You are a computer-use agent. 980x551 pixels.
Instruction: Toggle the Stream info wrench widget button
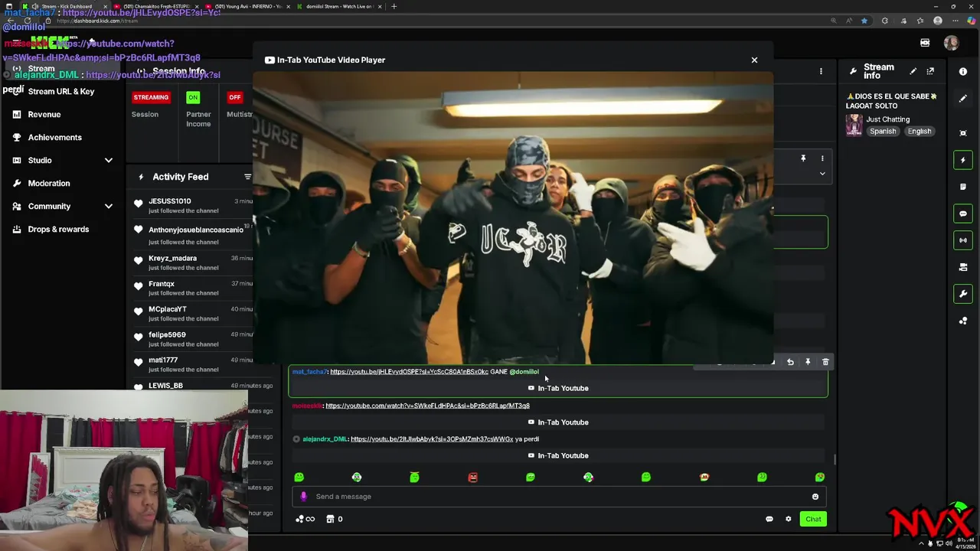pyautogui.click(x=963, y=294)
